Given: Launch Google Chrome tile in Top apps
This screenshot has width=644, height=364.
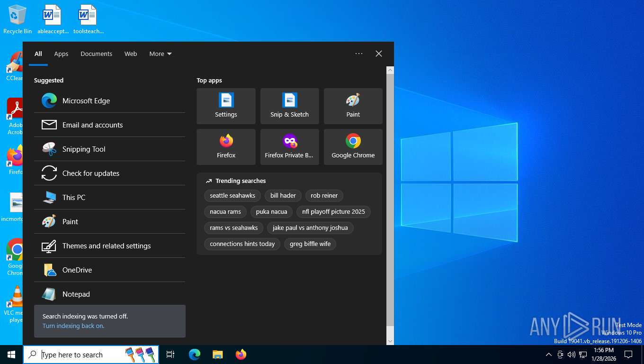Looking at the screenshot, I should tap(353, 147).
